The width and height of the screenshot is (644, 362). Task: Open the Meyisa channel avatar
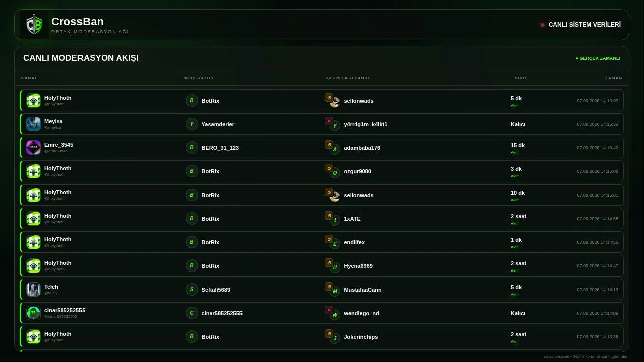pos(33,124)
